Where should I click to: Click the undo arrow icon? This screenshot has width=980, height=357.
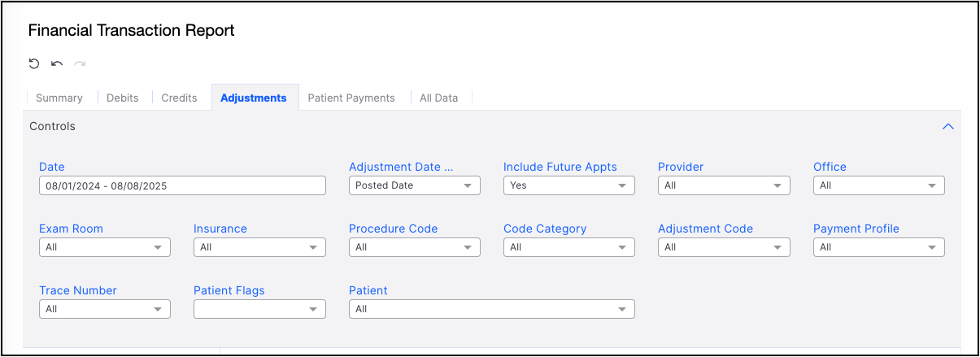click(57, 63)
